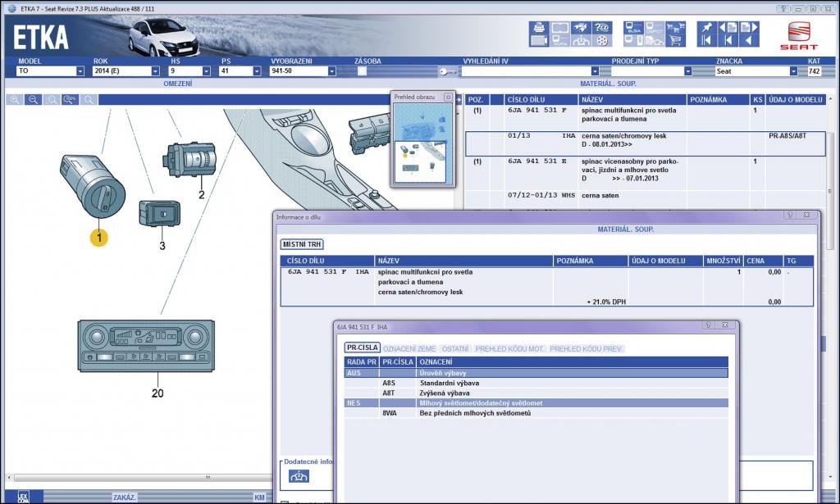Screen dimensions: 840x504
Task: Click callout number 2 in the illustration
Action: [x=202, y=195]
